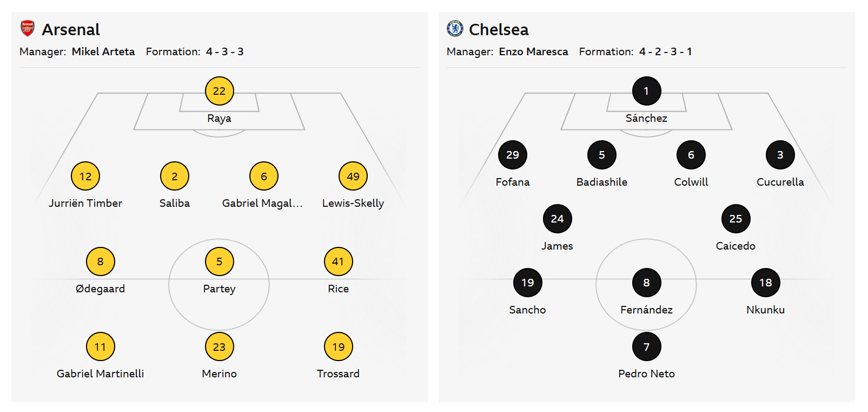Select Pedro Neto's number 7 badge
Screen dimensions: 868x412
[646, 346]
